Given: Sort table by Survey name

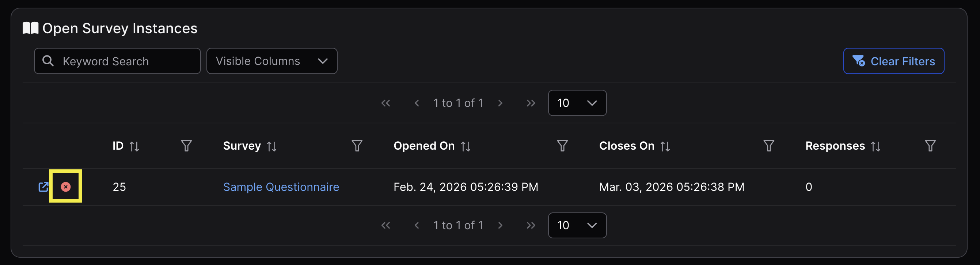Looking at the screenshot, I should [271, 146].
